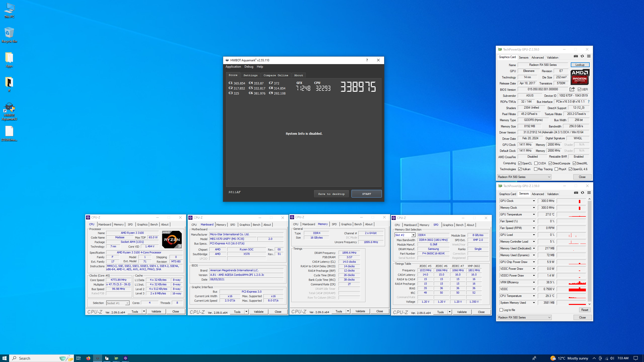The height and width of the screenshot is (362, 644).
Task: Expand the GPU Temperature sensor dropdown
Action: 534,214
